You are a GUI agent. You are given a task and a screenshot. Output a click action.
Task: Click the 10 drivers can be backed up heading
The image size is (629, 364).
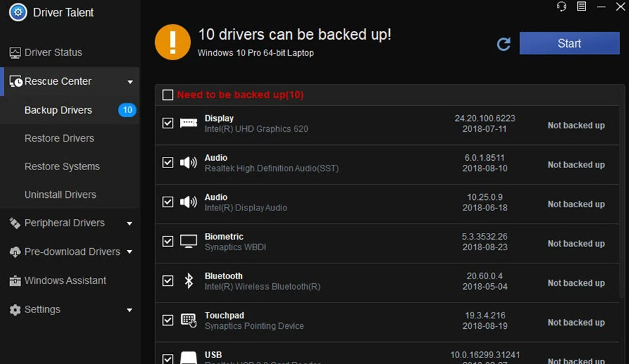(295, 34)
